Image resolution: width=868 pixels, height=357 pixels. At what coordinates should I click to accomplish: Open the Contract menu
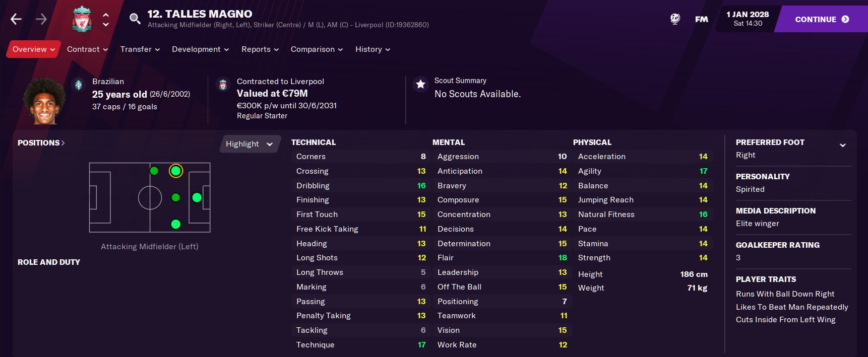[x=87, y=49]
